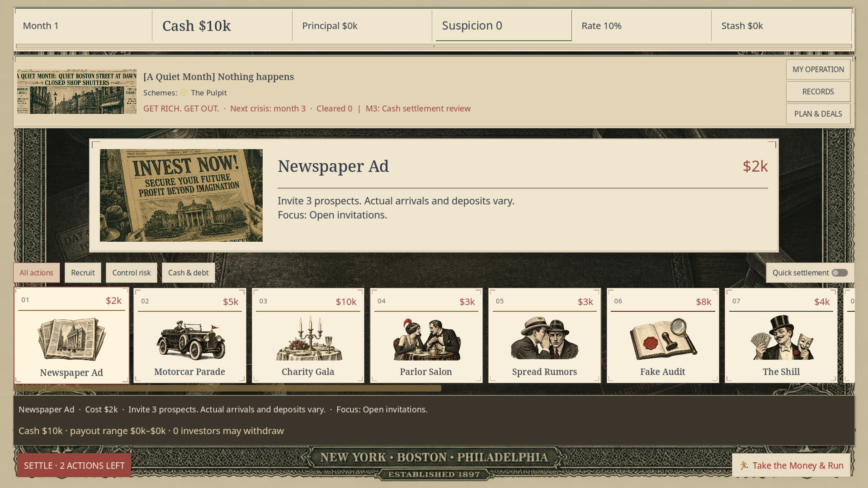Image resolution: width=868 pixels, height=488 pixels.
Task: Pick The Shill top-hat card
Action: (781, 336)
